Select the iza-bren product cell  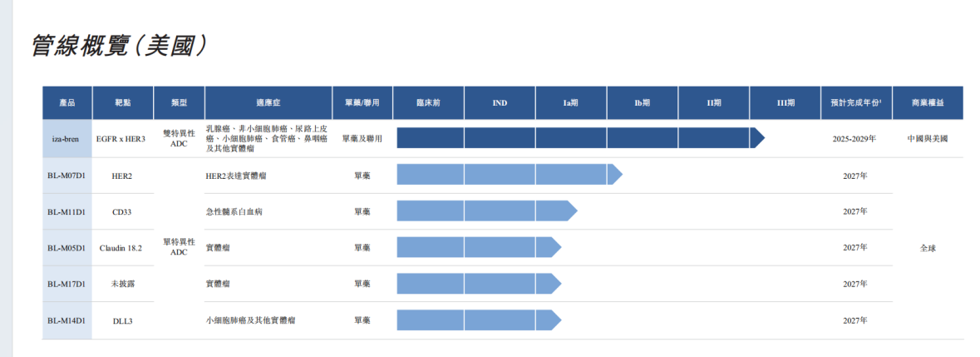pyautogui.click(x=67, y=139)
